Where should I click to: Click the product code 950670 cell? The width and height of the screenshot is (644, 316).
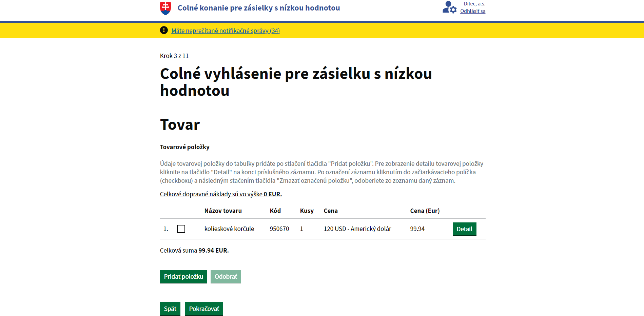tap(279, 229)
